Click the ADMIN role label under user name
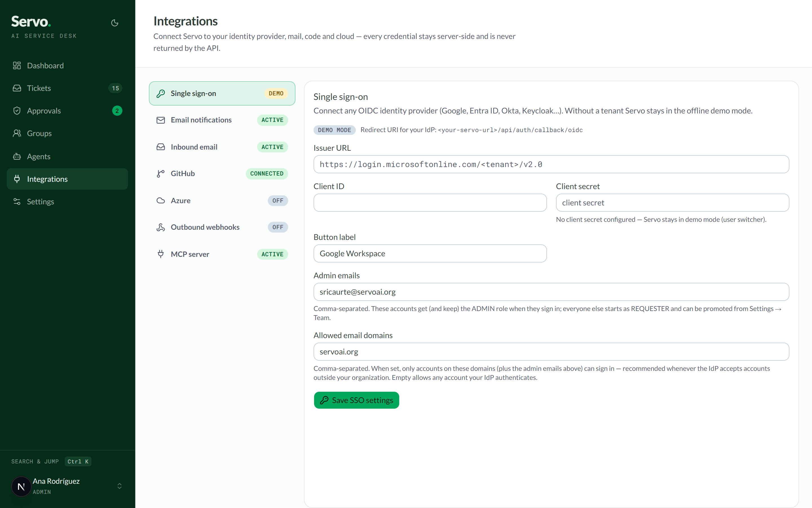Image resolution: width=812 pixels, height=508 pixels. pos(42,492)
